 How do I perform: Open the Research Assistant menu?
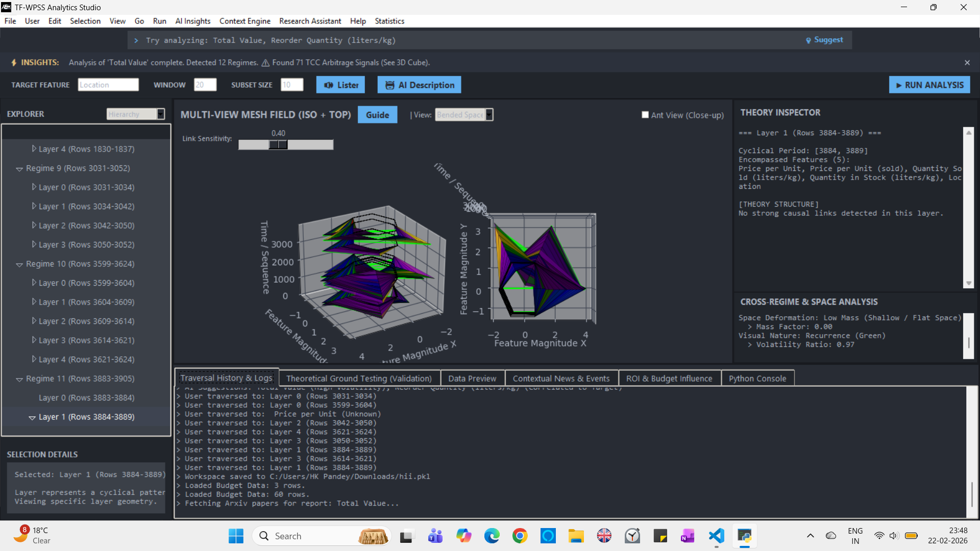coord(310,21)
